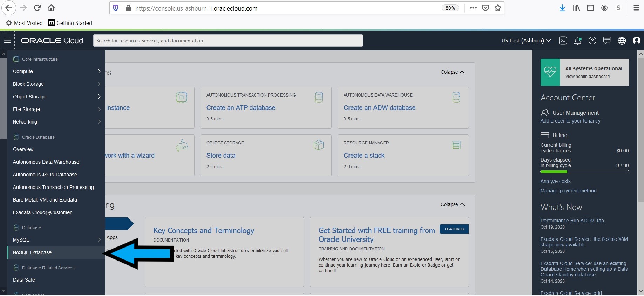Open the US East (Ashburn) region dropdown
The image size is (644, 296).
(x=526, y=41)
